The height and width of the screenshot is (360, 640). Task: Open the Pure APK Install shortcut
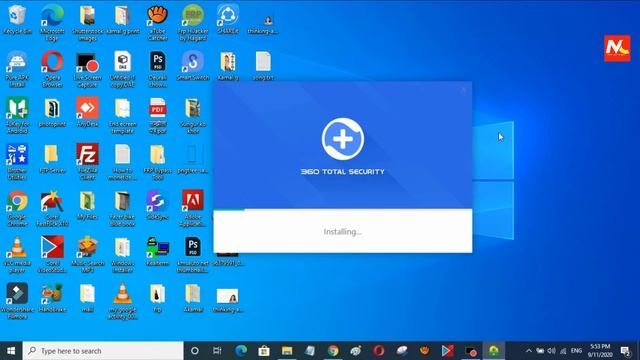click(17, 69)
